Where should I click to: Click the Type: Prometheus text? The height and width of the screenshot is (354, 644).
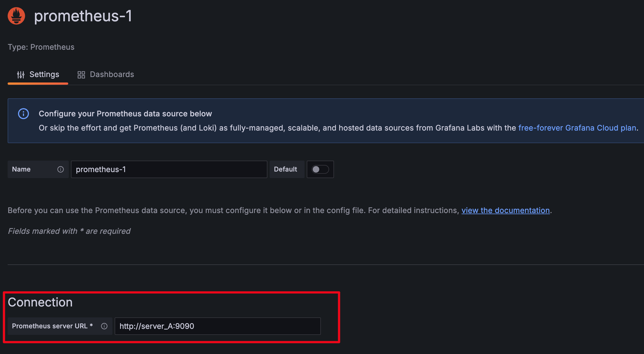point(41,47)
